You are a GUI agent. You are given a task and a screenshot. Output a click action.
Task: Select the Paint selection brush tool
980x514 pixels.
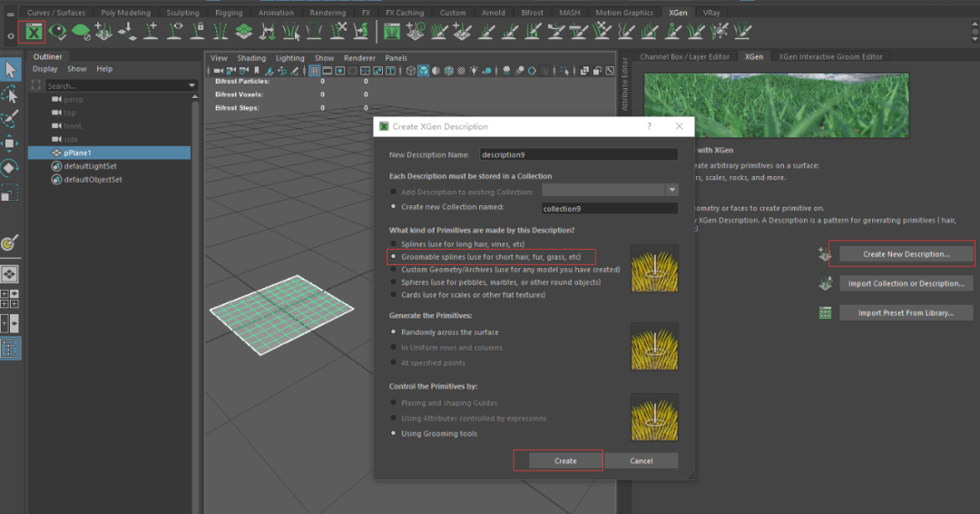pos(10,119)
